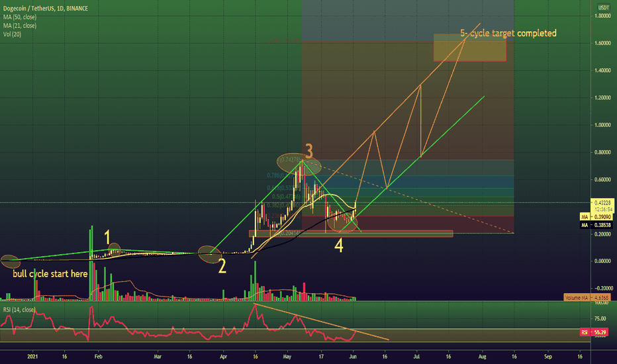
Task: Select the Vol (20) indicator legend
Action: (x=12, y=34)
